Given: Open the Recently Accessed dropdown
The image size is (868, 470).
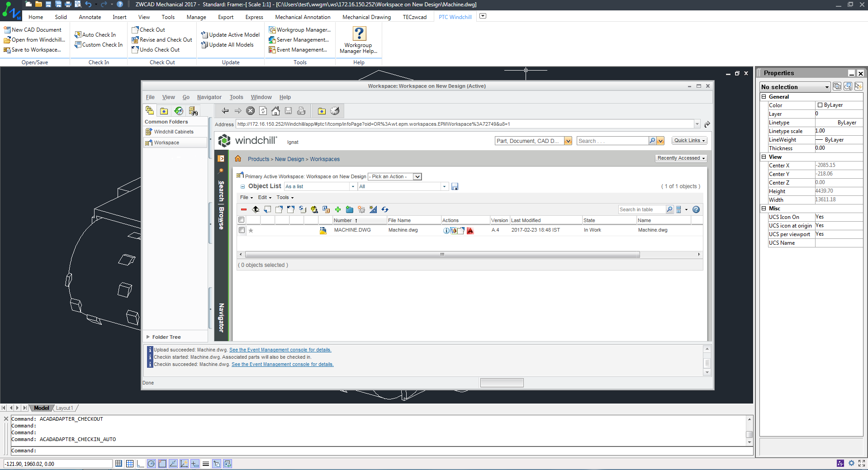Looking at the screenshot, I should point(681,158).
